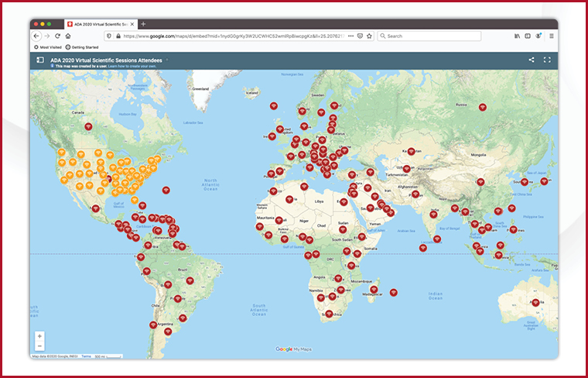Open the map legend panel icon
Image resolution: width=588 pixels, height=378 pixels.
pyautogui.click(x=40, y=60)
